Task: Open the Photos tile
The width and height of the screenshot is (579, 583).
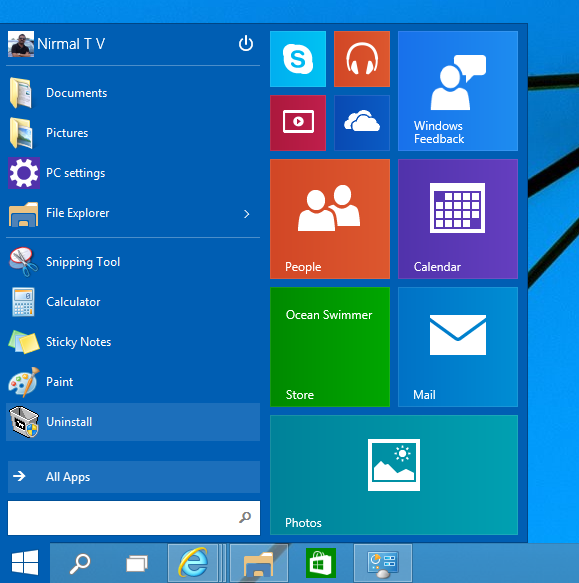Action: 394,475
